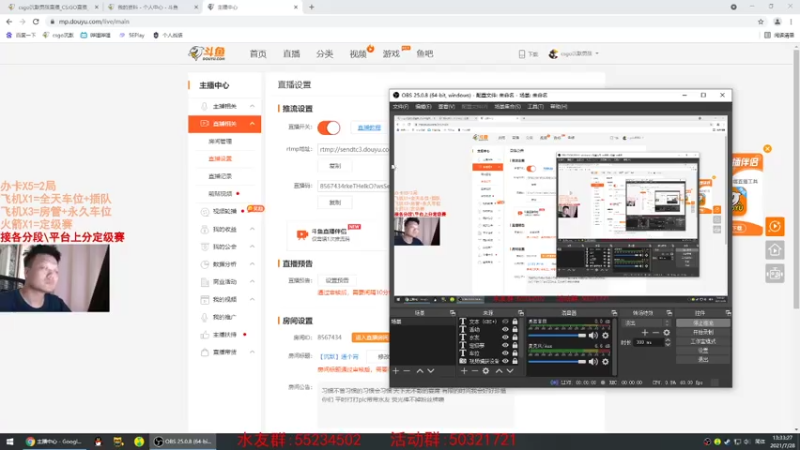Remove selected source with the minus icon
The width and height of the screenshot is (800, 450).
tap(474, 371)
